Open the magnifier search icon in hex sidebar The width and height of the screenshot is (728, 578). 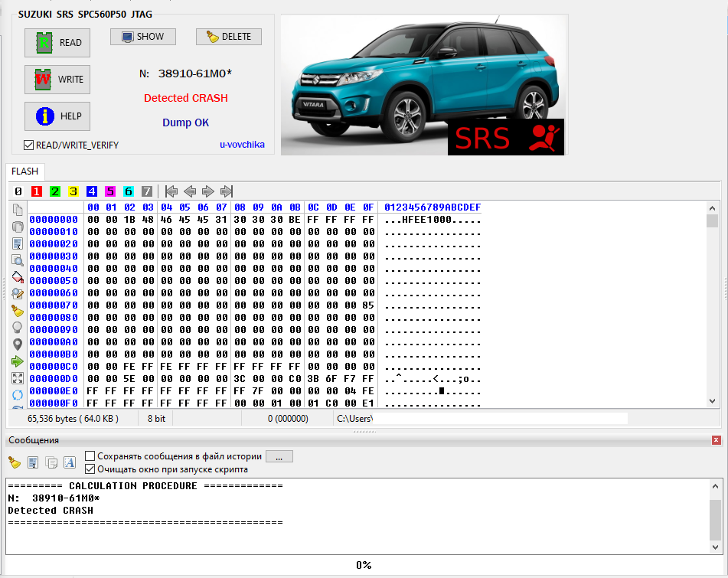pos(18,260)
